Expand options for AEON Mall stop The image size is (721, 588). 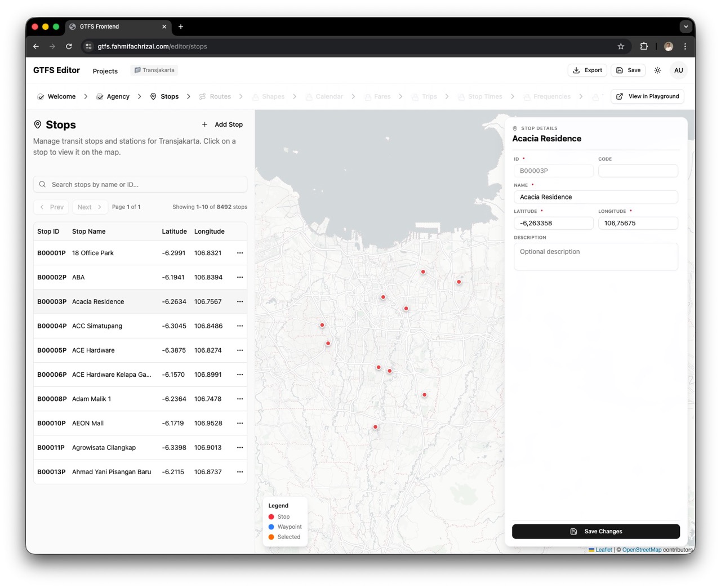pos(240,423)
